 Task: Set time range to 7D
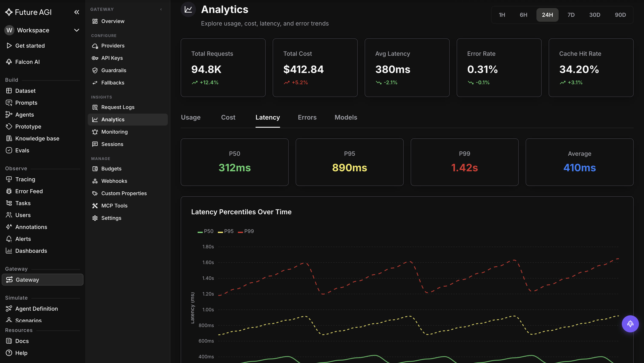pyautogui.click(x=571, y=15)
